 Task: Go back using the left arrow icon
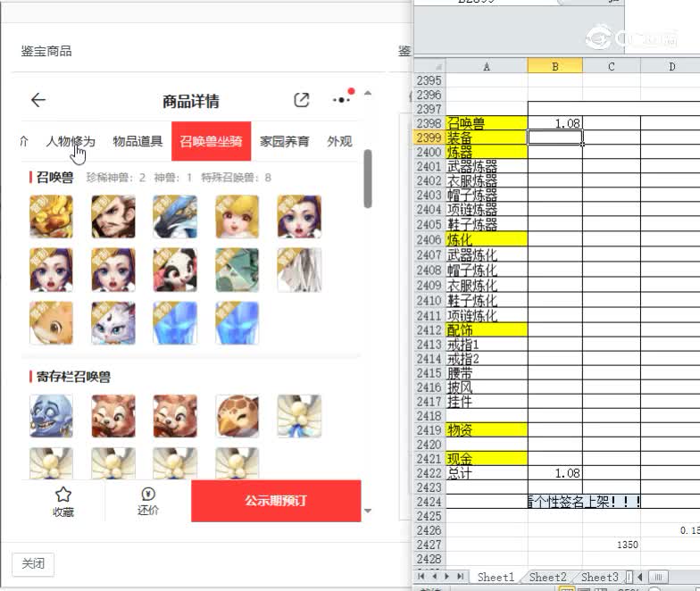click(x=38, y=100)
